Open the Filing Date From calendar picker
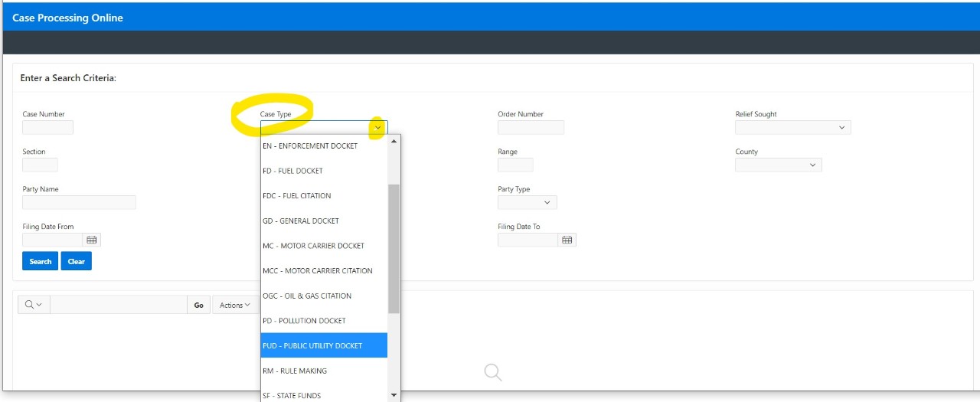The height and width of the screenshot is (402, 980). tap(92, 240)
